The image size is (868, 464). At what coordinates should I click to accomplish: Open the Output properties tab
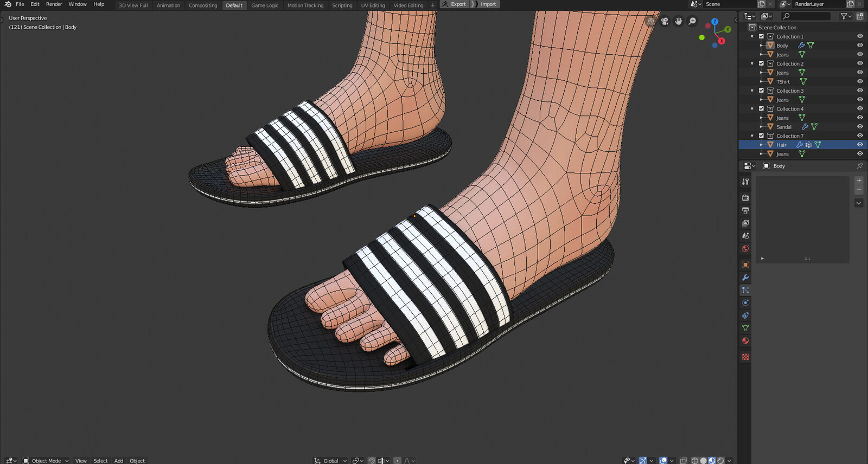(745, 210)
